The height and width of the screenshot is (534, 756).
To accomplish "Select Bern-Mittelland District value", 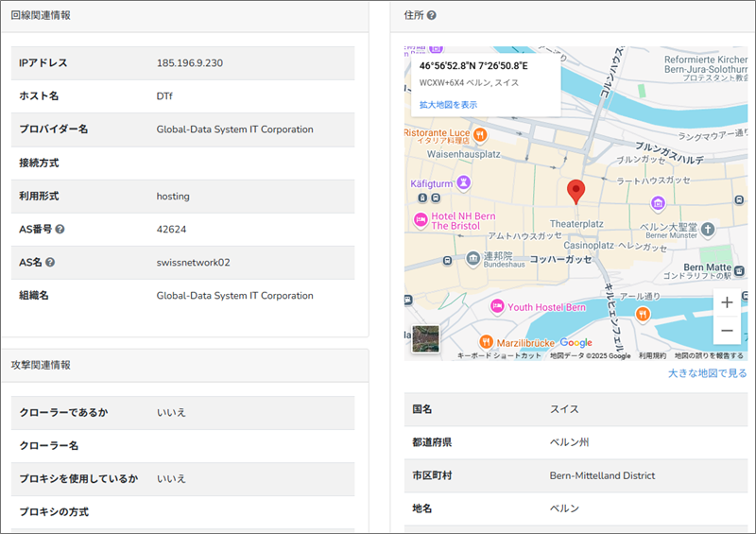I will [x=602, y=475].
